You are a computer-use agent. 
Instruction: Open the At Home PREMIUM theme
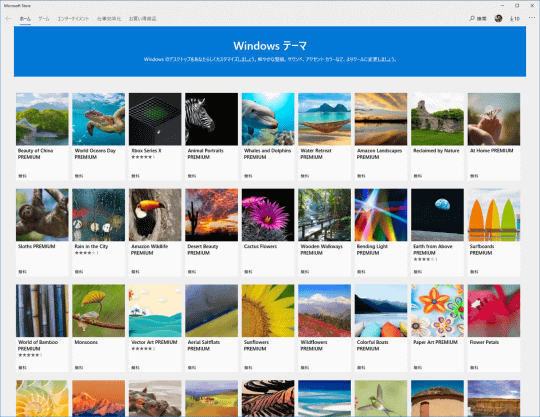[494, 136]
